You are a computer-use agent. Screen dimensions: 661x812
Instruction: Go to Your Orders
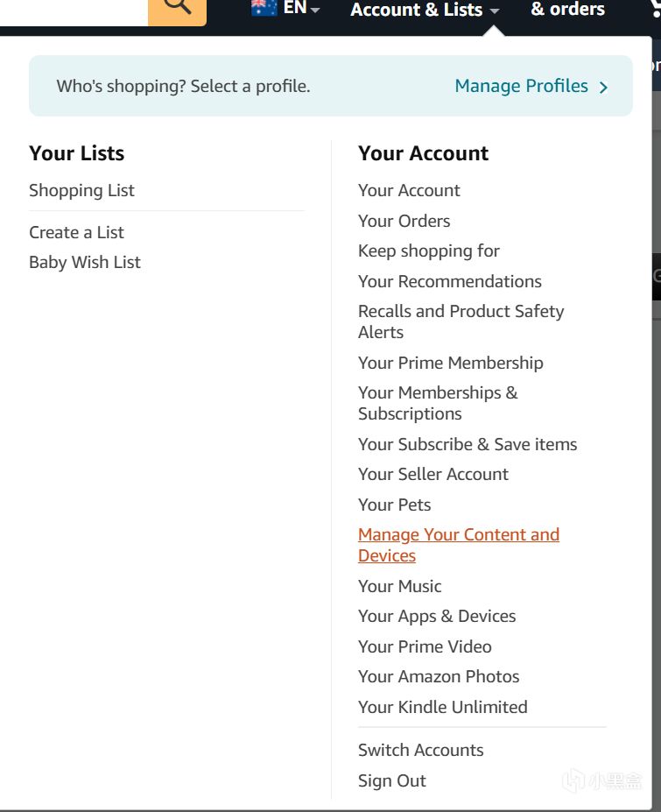click(x=404, y=221)
